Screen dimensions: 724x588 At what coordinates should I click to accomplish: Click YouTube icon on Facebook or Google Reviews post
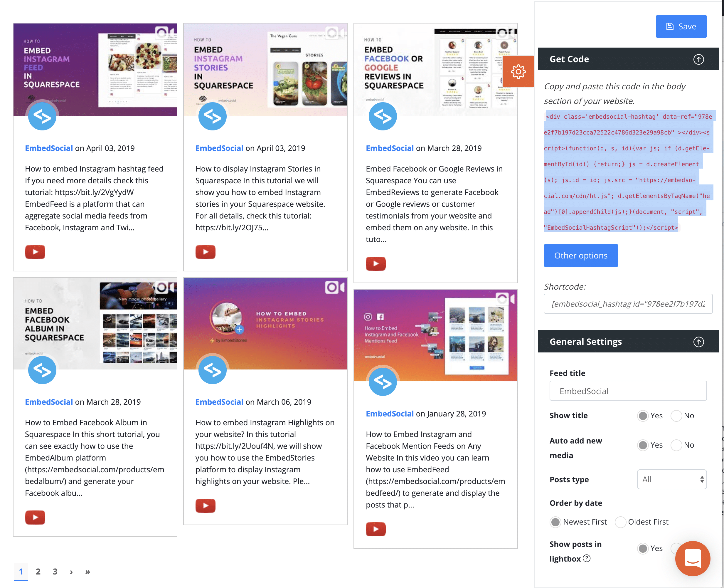pos(376,263)
